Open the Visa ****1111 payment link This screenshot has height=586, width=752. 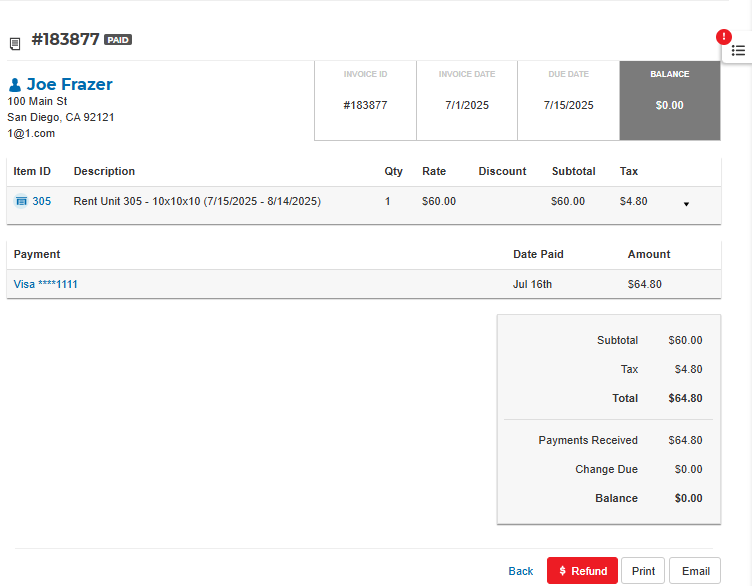(x=46, y=284)
